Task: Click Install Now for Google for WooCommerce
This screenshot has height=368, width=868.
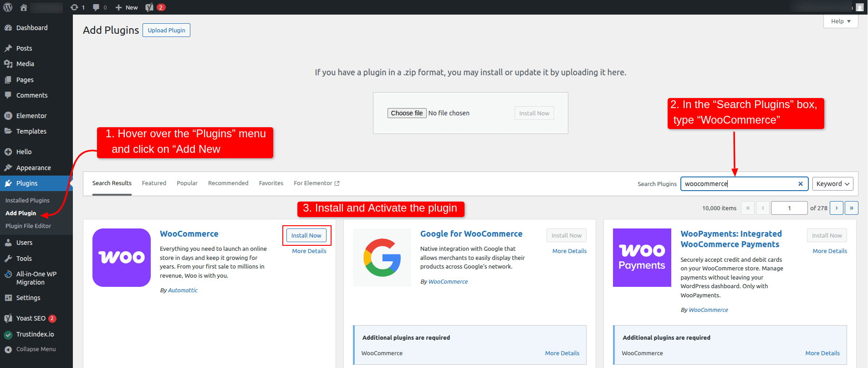Action: click(x=567, y=235)
